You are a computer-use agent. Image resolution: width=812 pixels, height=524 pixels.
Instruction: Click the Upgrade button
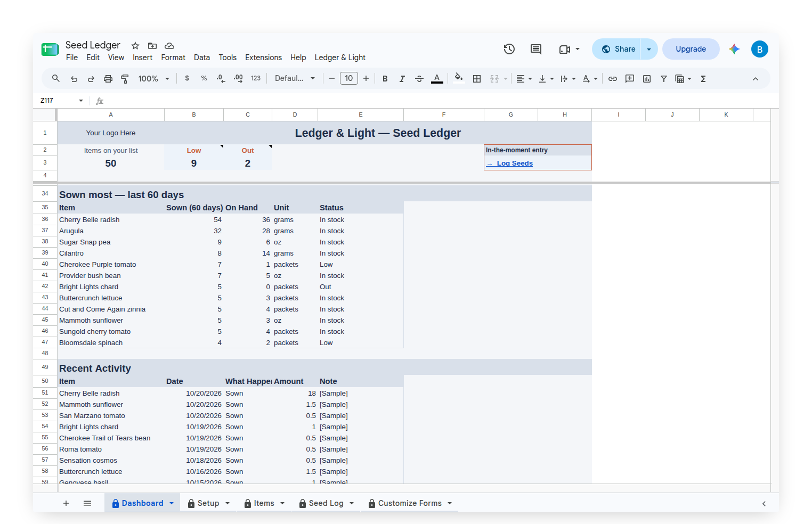pos(691,49)
